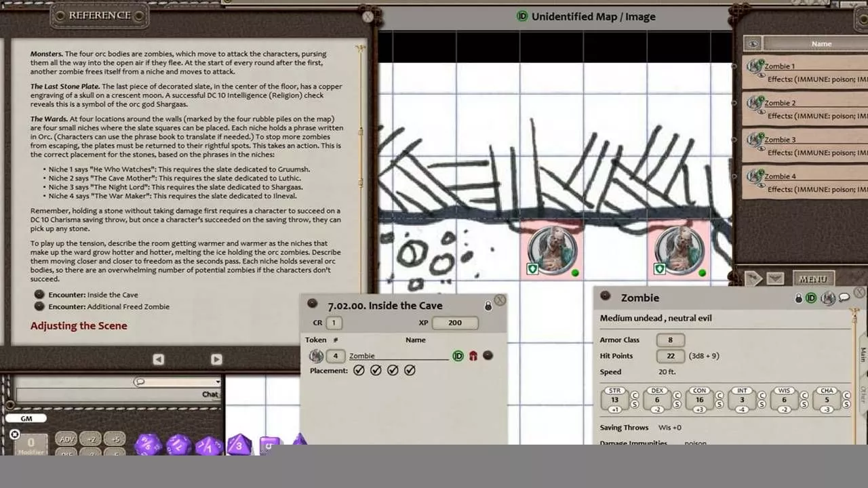Roll the CHA save with the S button
Viewport: 868px width, 488px height.
point(846,405)
